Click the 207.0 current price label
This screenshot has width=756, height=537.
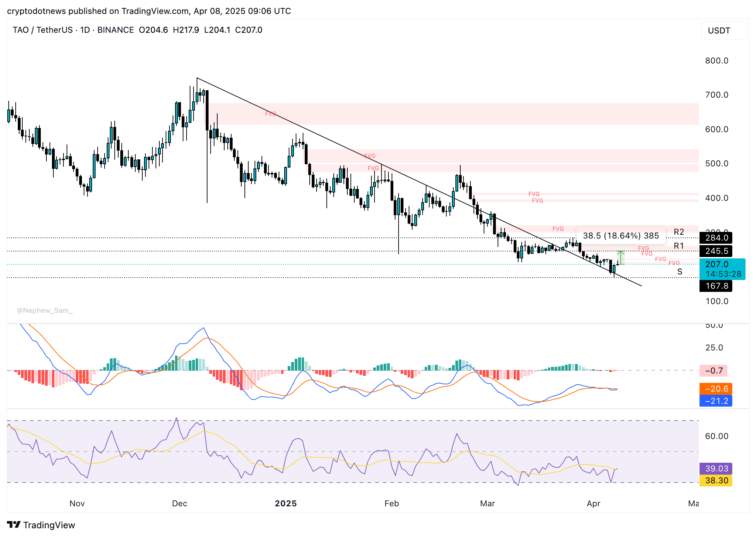coord(722,265)
